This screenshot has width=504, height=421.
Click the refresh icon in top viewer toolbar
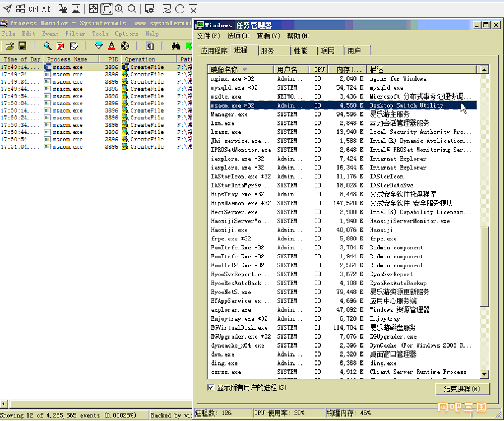click(180, 9)
